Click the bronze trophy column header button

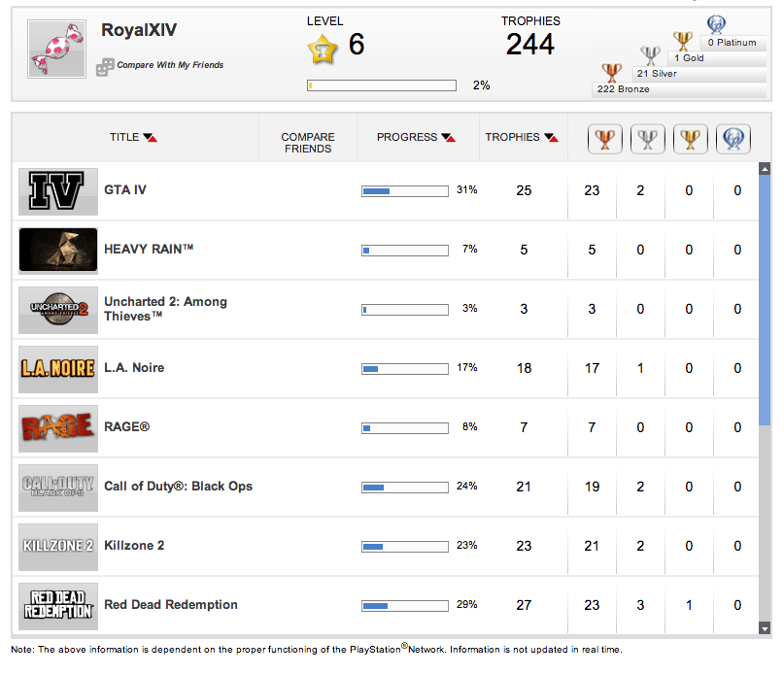(x=605, y=139)
